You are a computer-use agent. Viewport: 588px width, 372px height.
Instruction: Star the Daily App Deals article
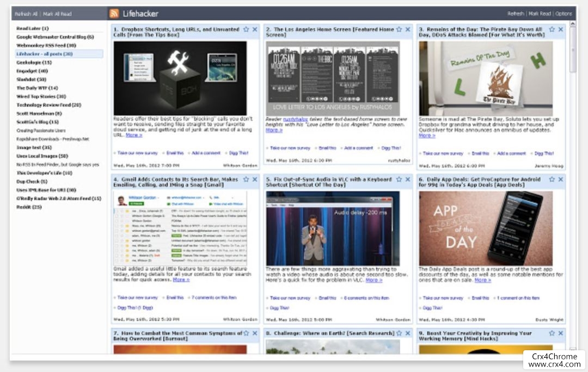tap(552, 179)
